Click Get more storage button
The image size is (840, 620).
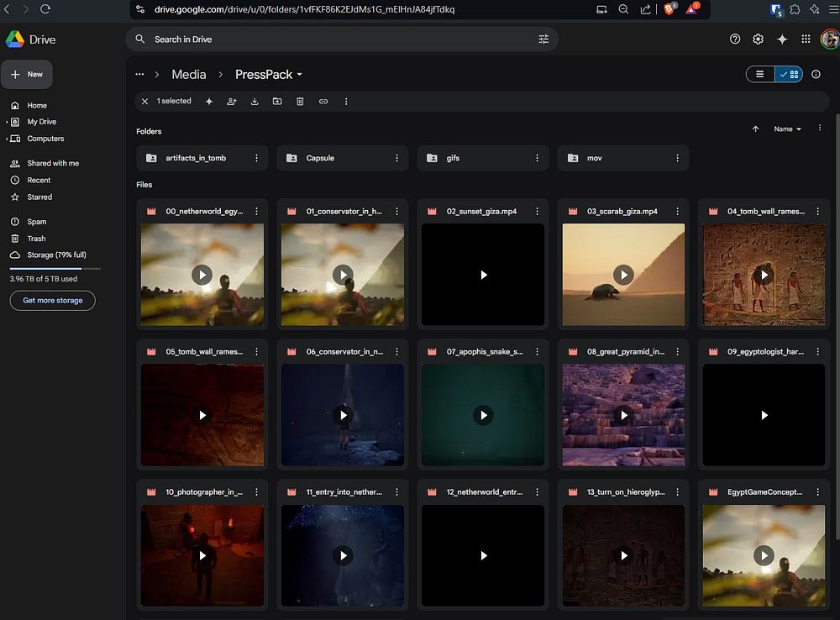coord(52,301)
